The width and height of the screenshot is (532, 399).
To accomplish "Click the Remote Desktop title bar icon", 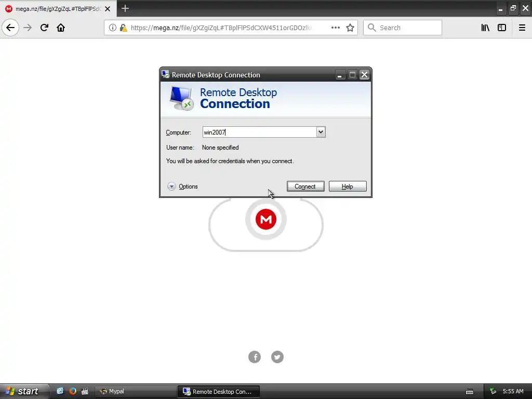I will [x=166, y=74].
